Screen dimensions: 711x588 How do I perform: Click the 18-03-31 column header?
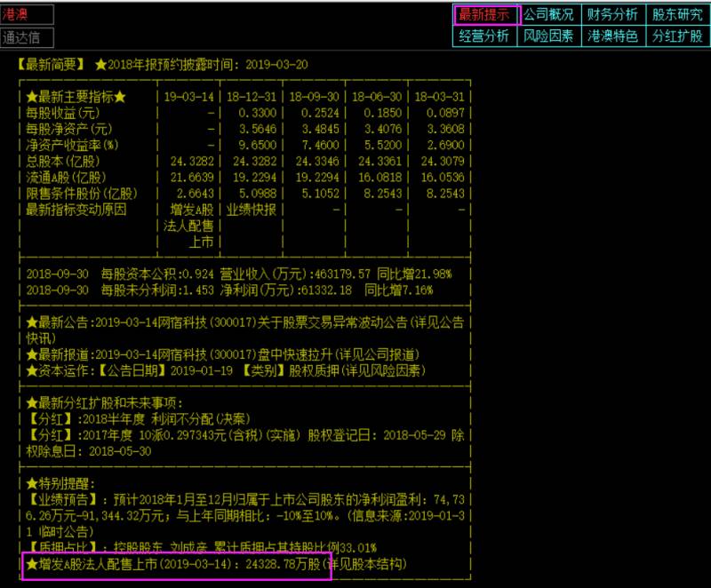click(x=439, y=97)
